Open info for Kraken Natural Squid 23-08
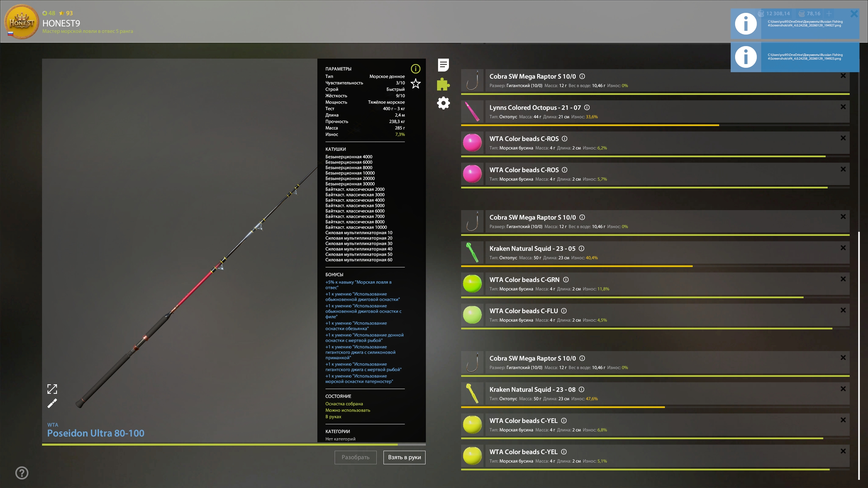The width and height of the screenshot is (868, 488). click(x=581, y=389)
